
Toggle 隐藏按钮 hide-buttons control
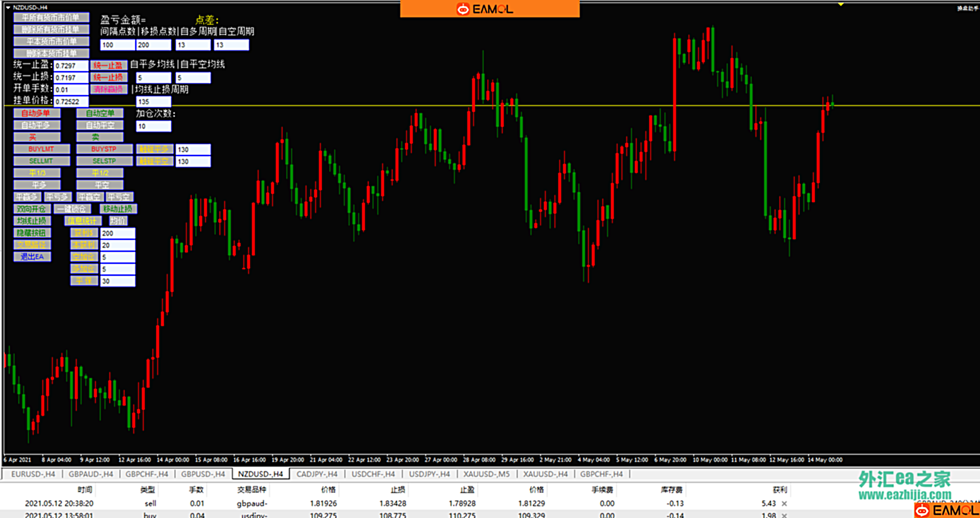pos(32,233)
